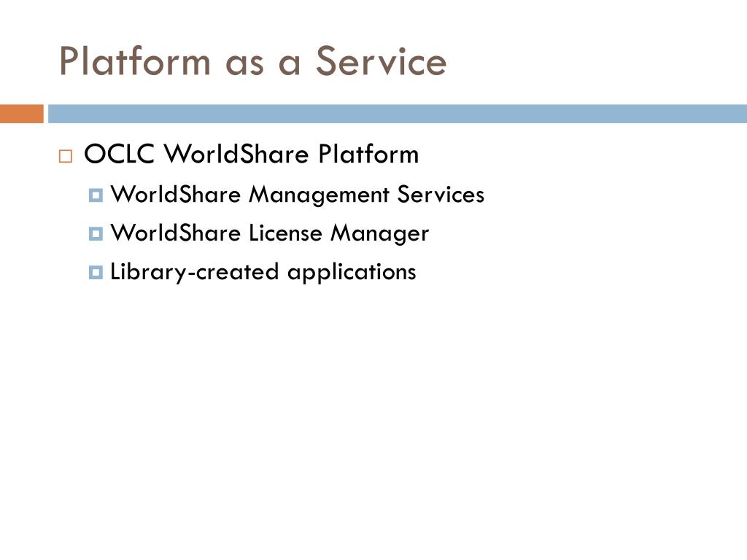This screenshot has height=560, width=747.
Task: Select the 'OCLC WorldShare Platform' bullet text
Action: (x=251, y=154)
